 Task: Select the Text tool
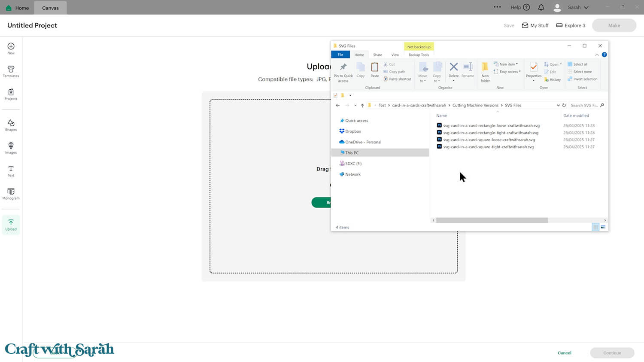click(x=11, y=171)
